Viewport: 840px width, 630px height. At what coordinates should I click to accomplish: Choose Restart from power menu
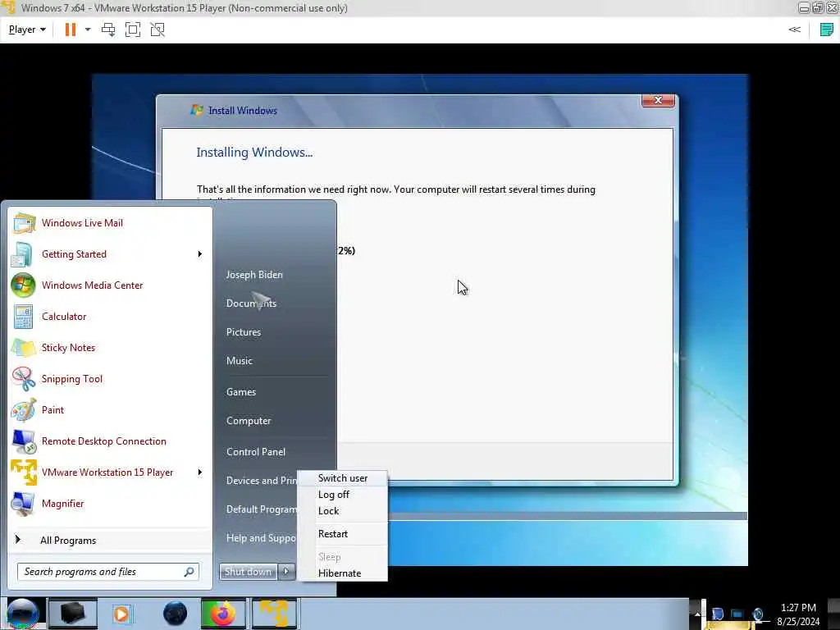click(x=333, y=534)
